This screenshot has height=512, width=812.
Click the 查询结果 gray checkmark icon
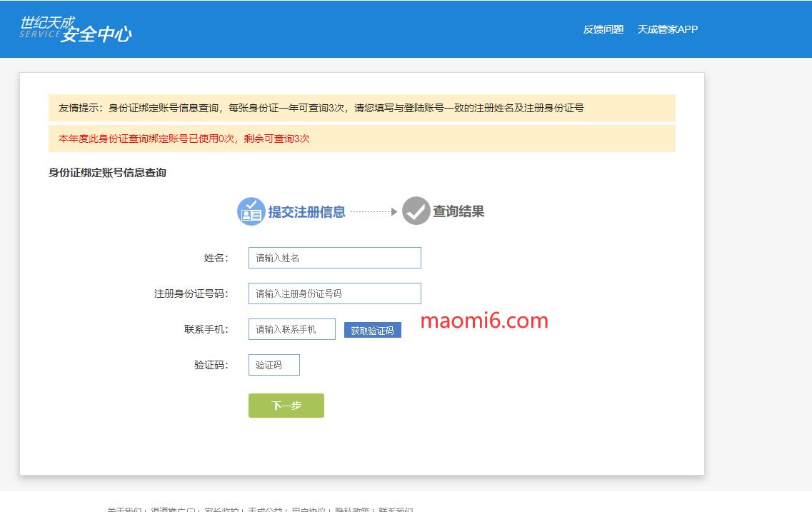pyautogui.click(x=416, y=211)
